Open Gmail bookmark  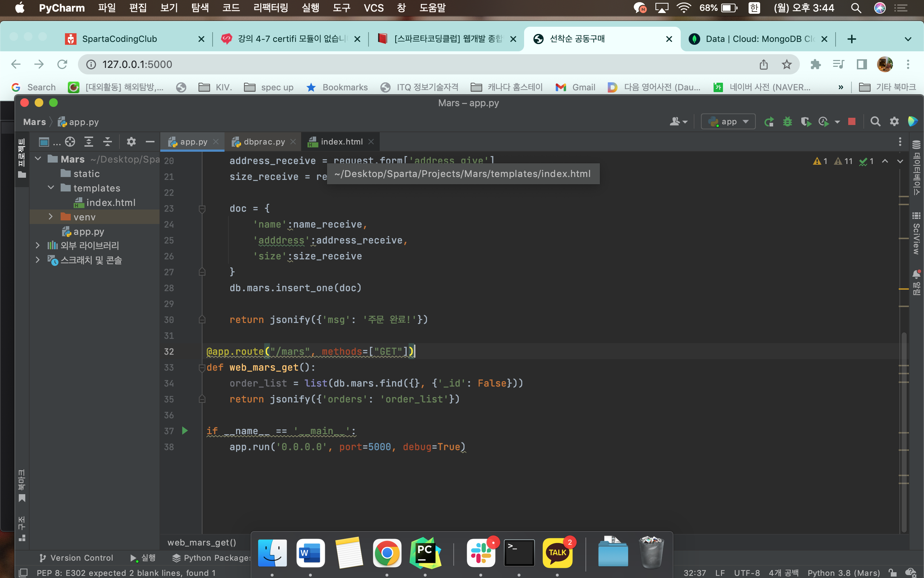coord(576,87)
